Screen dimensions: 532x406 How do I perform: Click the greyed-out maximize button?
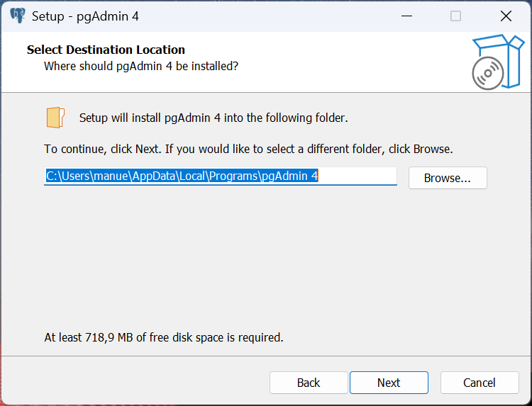(x=456, y=16)
